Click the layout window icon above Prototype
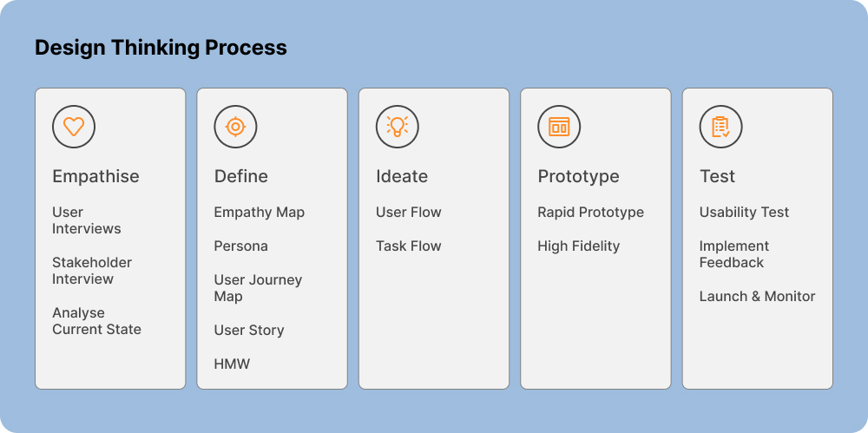This screenshot has width=868, height=433. [559, 127]
